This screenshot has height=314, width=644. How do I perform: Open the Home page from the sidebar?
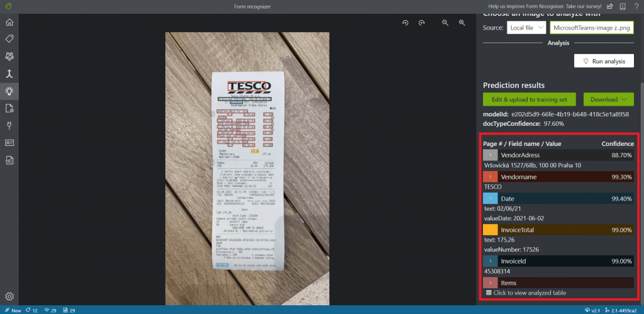pyautogui.click(x=9, y=22)
